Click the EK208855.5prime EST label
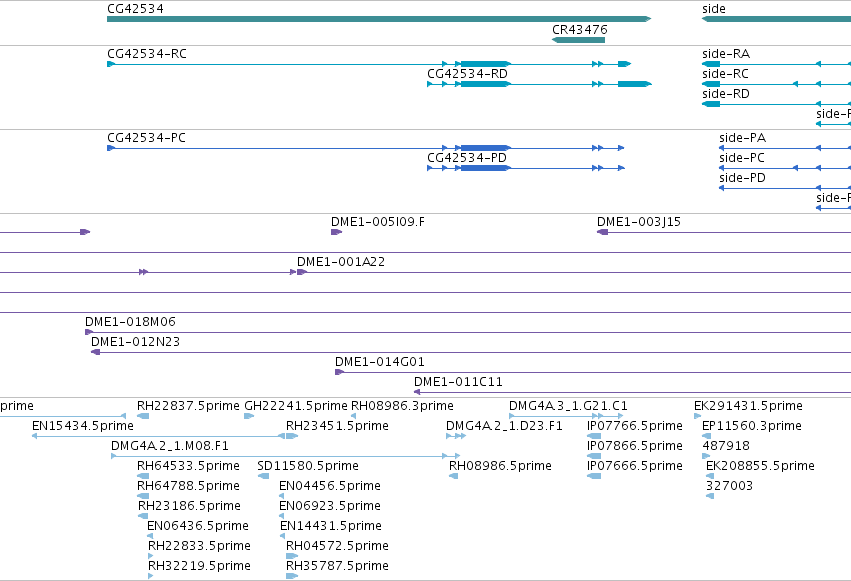Screen dimensions: 851x581 [x=760, y=466]
